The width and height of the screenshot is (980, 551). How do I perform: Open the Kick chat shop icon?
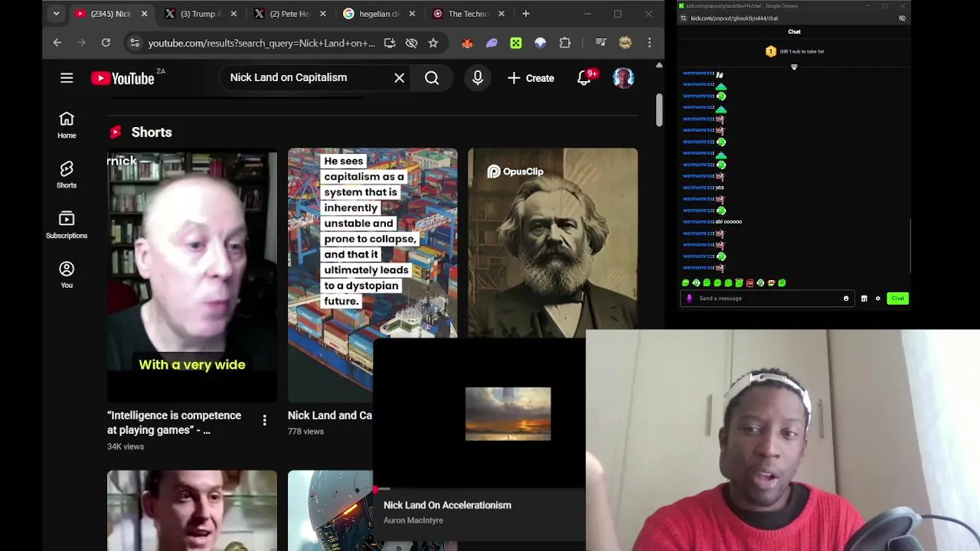(864, 298)
